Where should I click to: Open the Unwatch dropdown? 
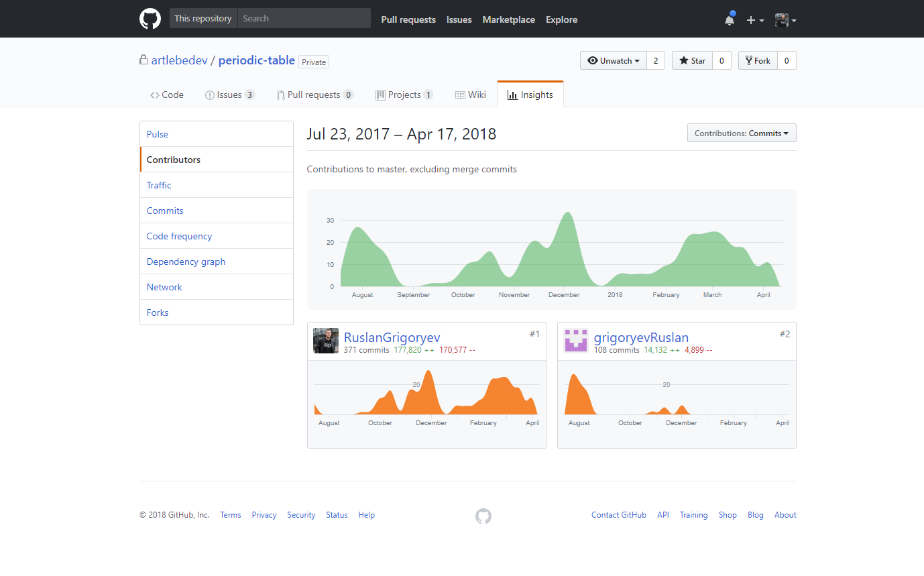point(613,60)
